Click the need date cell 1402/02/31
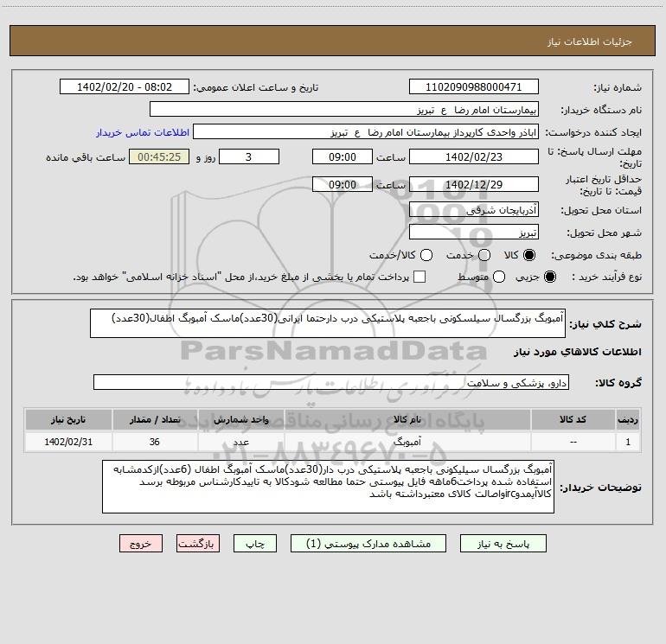The image size is (666, 644). pos(68,442)
